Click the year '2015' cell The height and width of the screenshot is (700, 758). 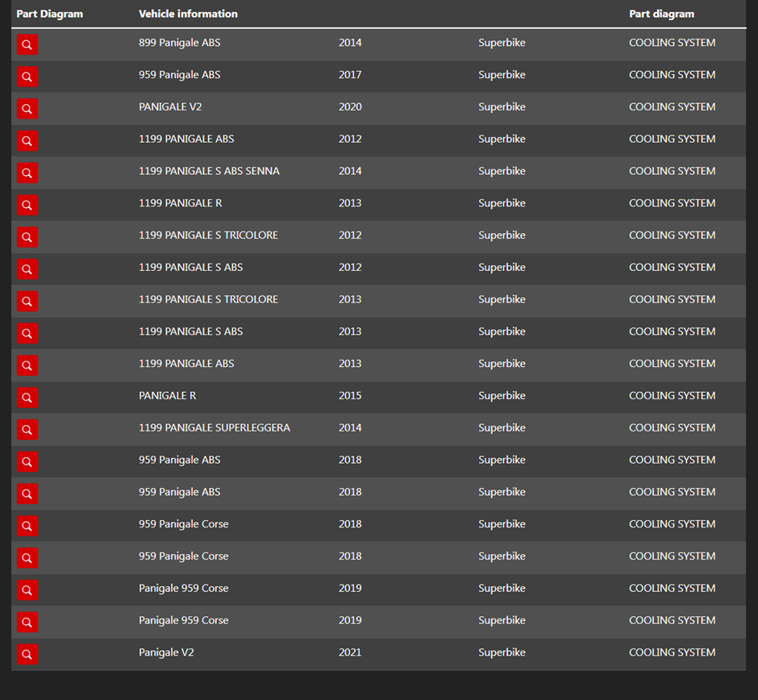tap(350, 395)
